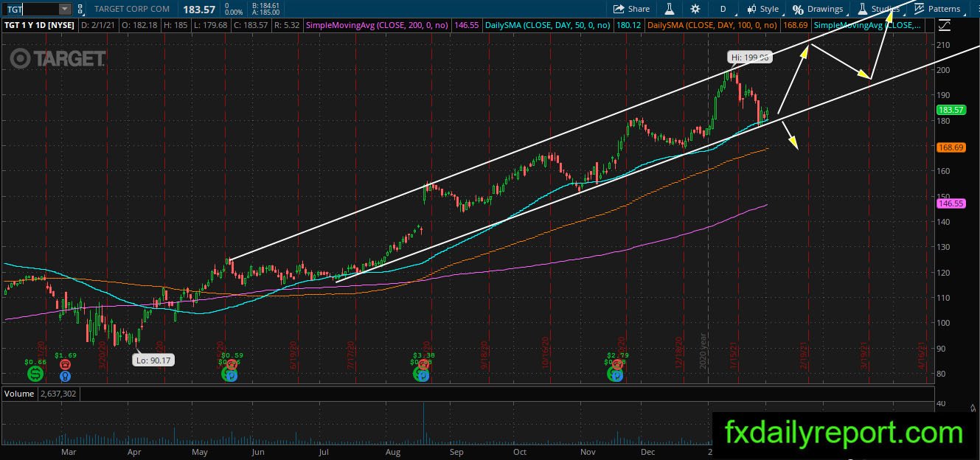This screenshot has height=460, width=980.
Task: Click the Share button
Action: click(x=632, y=9)
